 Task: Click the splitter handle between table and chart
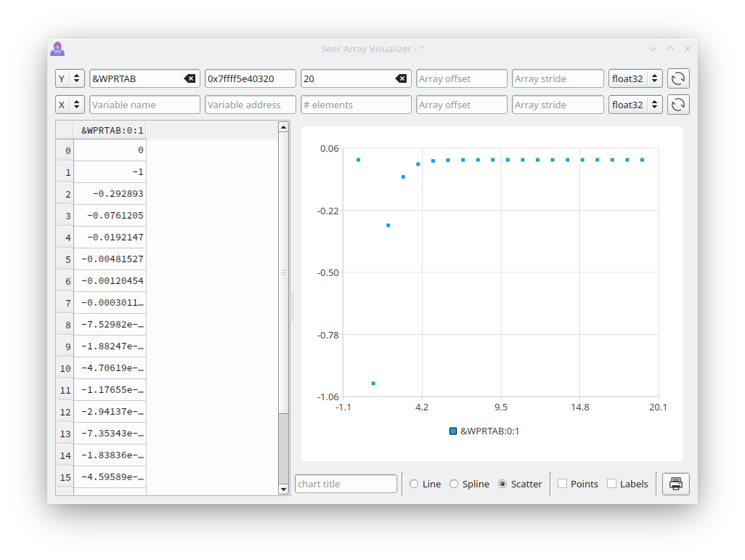pyautogui.click(x=292, y=307)
